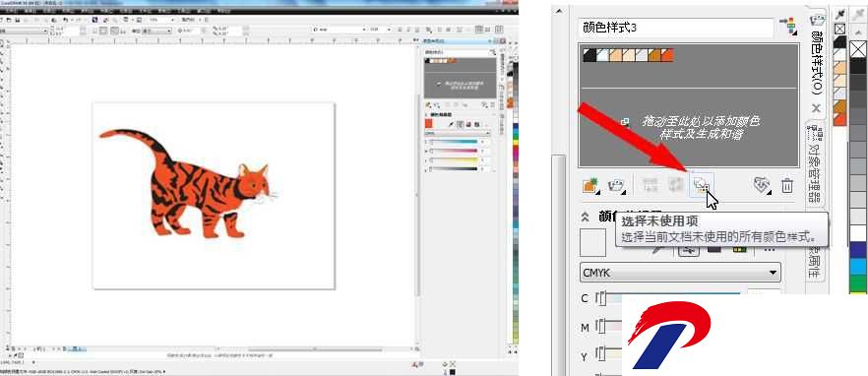
Task: Pick the navy blue swatch in main palette
Action: (x=858, y=250)
